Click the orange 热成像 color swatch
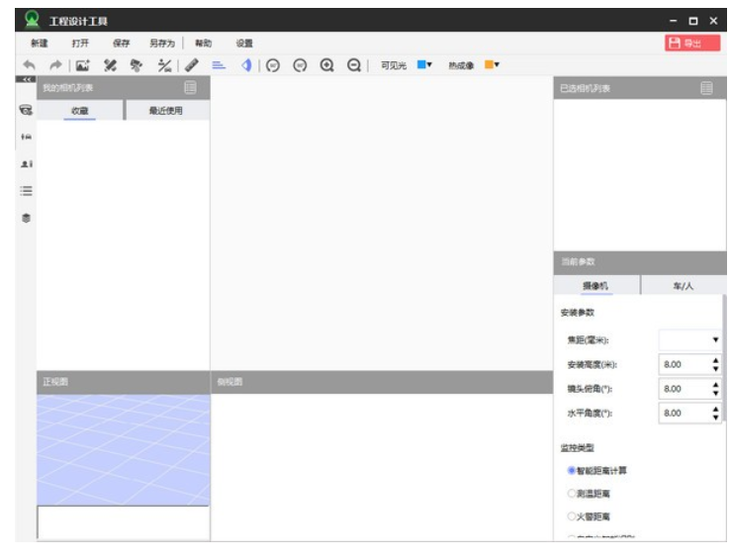Screen dimensions: 731x560 pyautogui.click(x=489, y=64)
